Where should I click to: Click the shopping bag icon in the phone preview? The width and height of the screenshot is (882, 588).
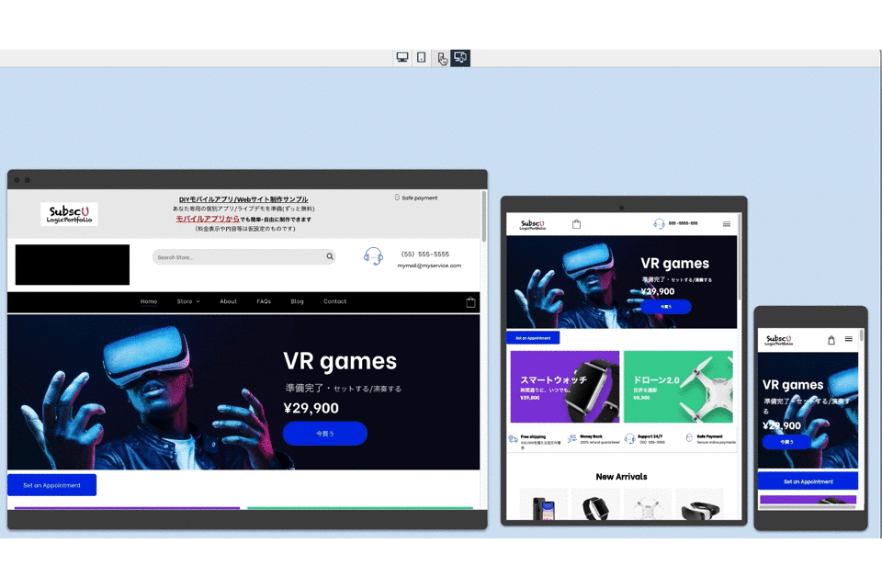pyautogui.click(x=831, y=340)
